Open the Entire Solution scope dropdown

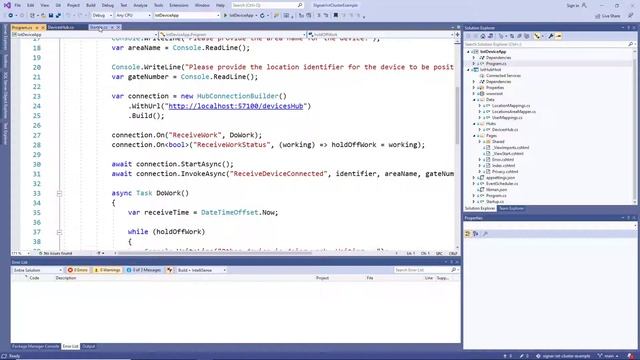pos(37,270)
